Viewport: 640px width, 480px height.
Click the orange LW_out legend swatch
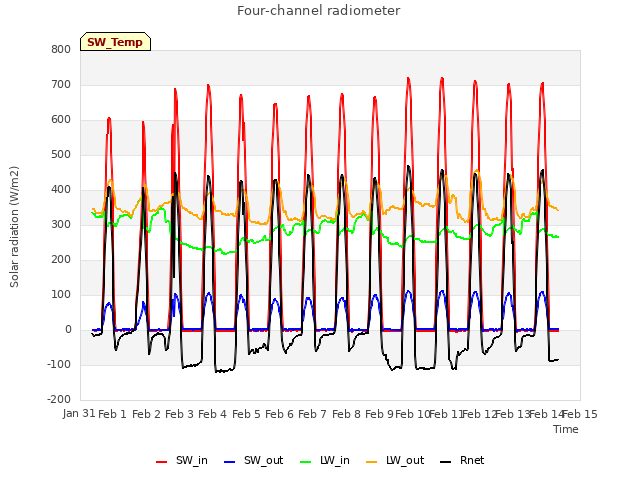[372, 462]
